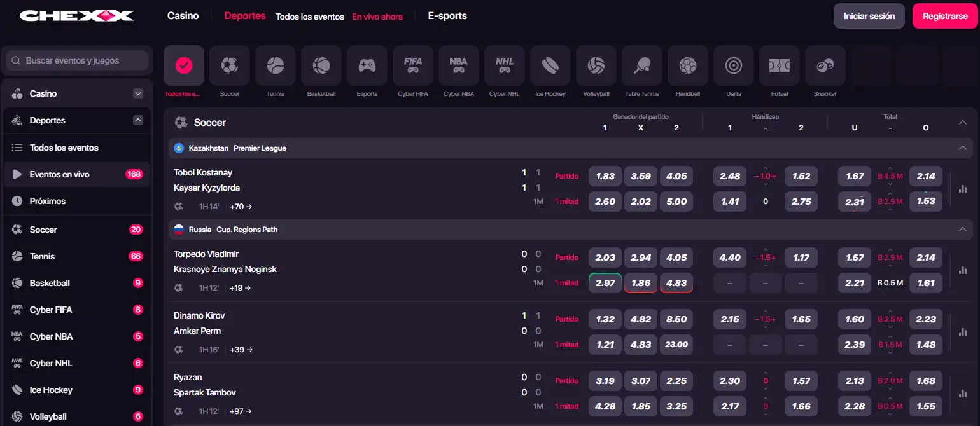
Task: Open more markets '+70' for Tobol Kostanay
Action: click(x=241, y=207)
